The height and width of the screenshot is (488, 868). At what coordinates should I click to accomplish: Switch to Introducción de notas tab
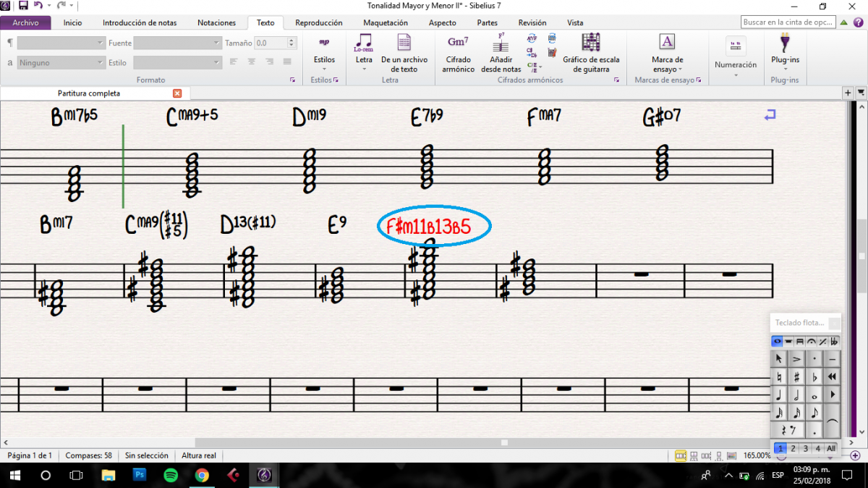tap(140, 22)
